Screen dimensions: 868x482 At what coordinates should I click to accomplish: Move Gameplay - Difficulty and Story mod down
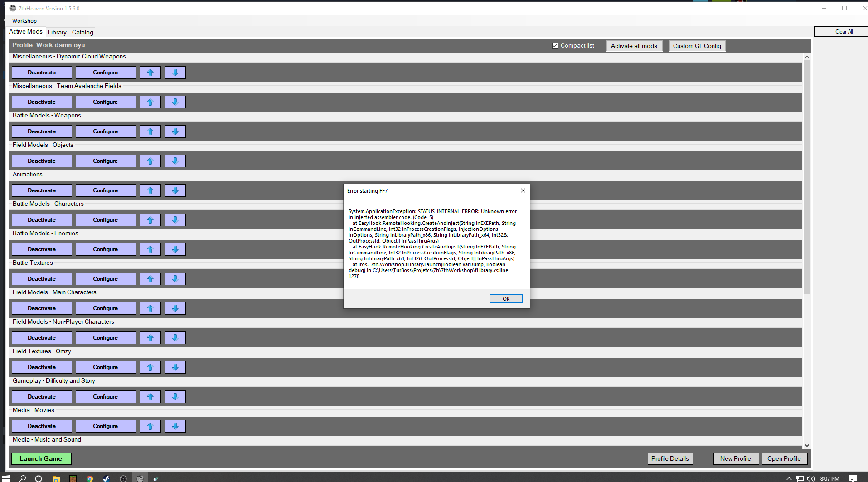[175, 397]
